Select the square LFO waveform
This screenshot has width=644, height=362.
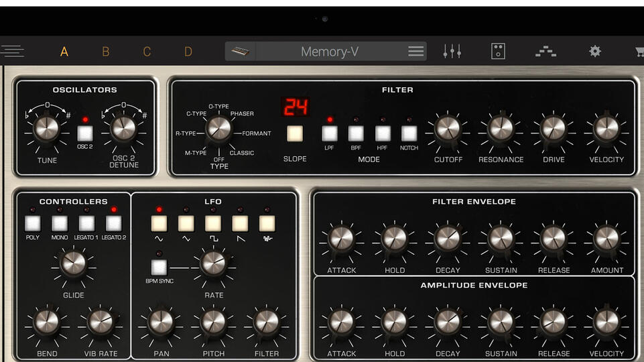pyautogui.click(x=213, y=223)
